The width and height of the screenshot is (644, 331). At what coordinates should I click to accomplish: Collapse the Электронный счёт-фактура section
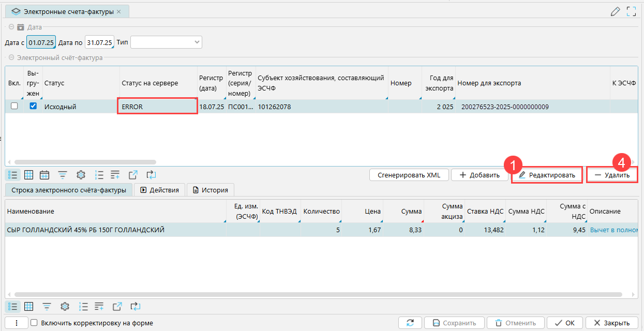click(x=10, y=57)
